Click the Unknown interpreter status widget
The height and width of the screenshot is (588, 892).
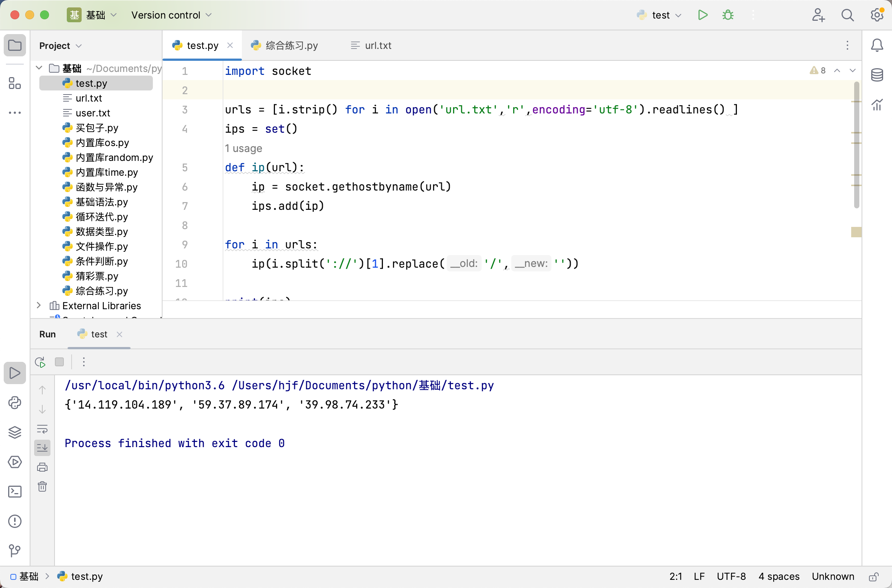coord(833,577)
